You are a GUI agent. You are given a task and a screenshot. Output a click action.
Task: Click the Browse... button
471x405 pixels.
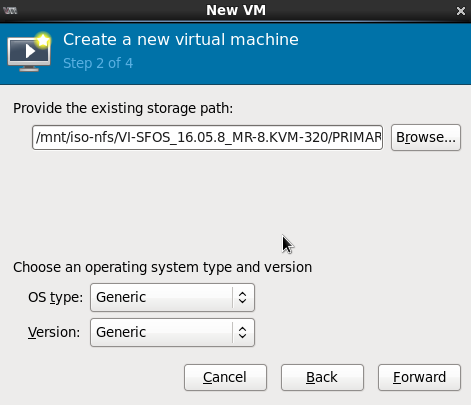(426, 137)
